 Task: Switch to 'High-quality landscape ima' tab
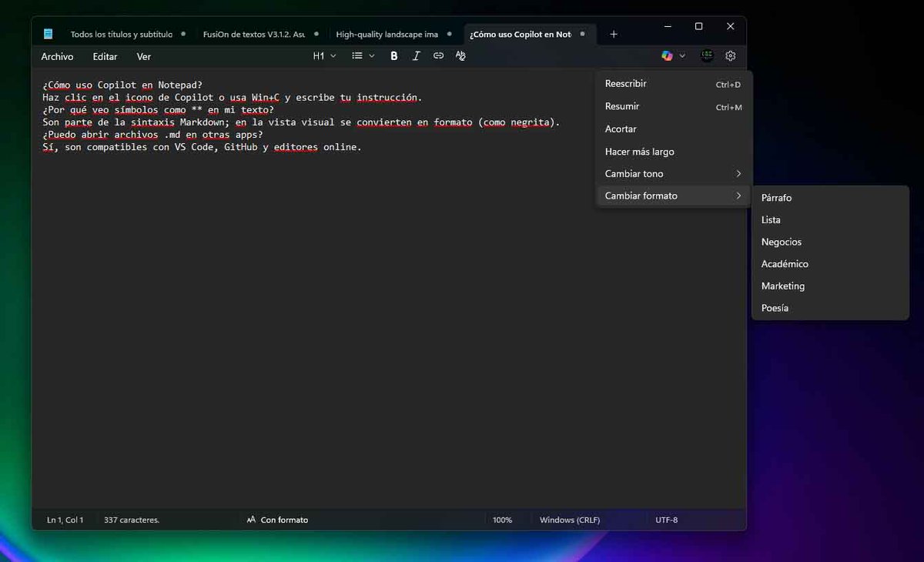387,34
